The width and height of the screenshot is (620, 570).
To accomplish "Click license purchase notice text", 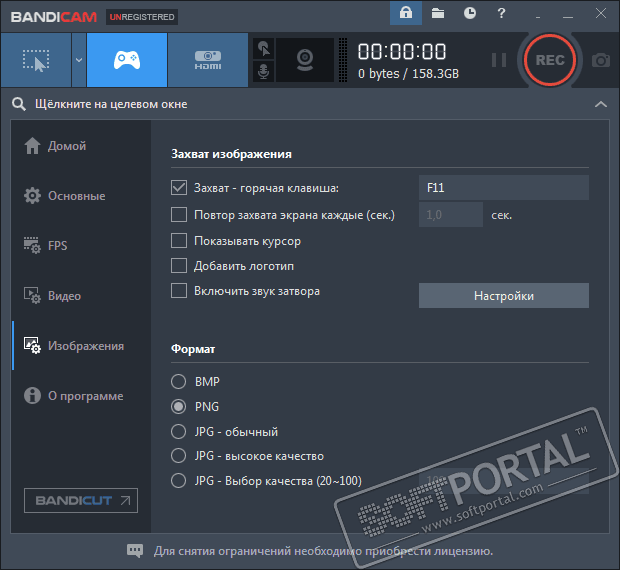I will click(x=323, y=551).
